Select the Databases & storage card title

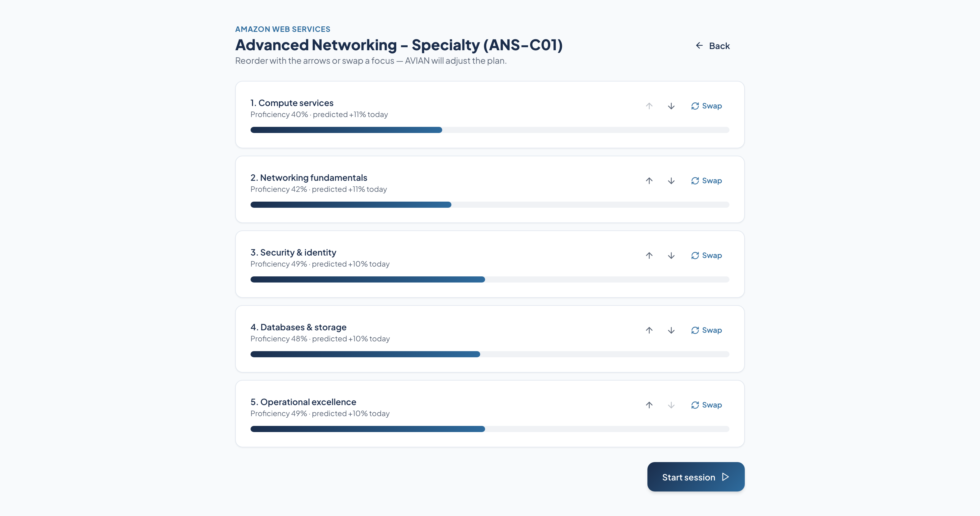[298, 327]
